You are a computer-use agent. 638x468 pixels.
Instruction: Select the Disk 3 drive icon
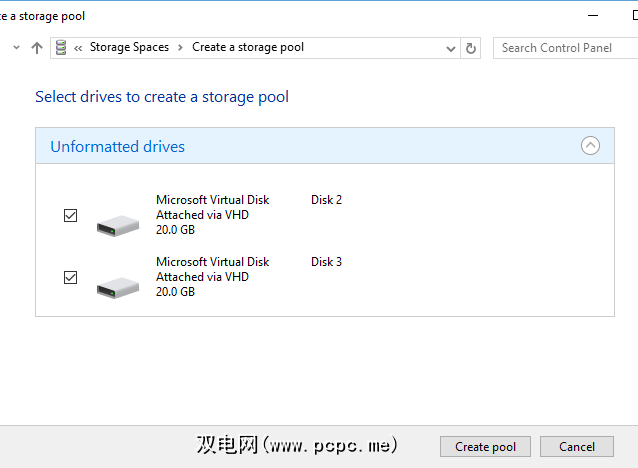pos(117,287)
